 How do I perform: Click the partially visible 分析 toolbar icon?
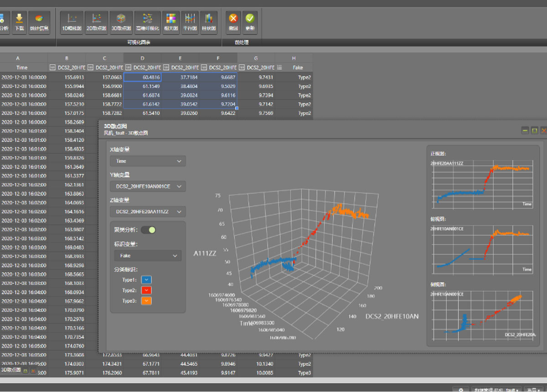[x=4, y=22]
